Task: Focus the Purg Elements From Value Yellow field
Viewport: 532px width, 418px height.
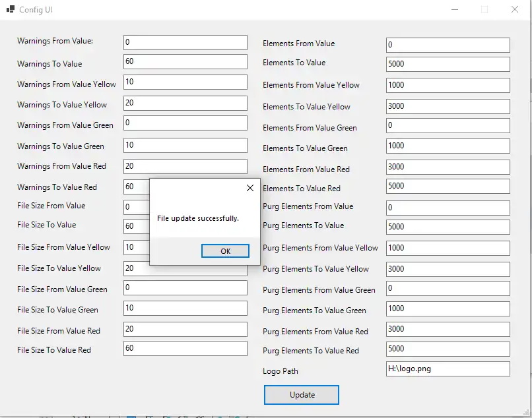Action: point(448,248)
